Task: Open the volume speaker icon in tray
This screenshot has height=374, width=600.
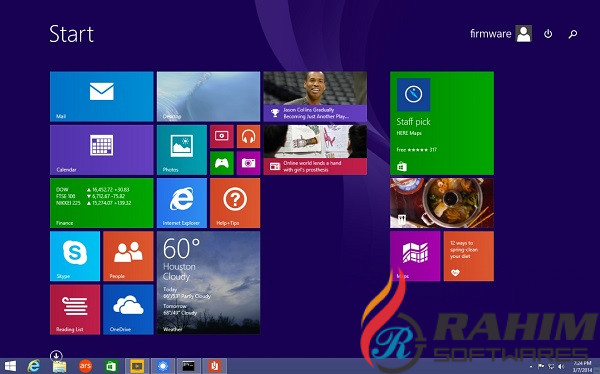Action: click(x=561, y=366)
